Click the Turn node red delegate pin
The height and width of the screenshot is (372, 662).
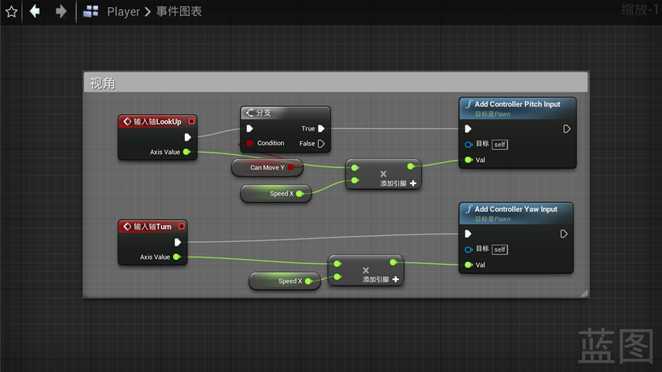coord(181,227)
